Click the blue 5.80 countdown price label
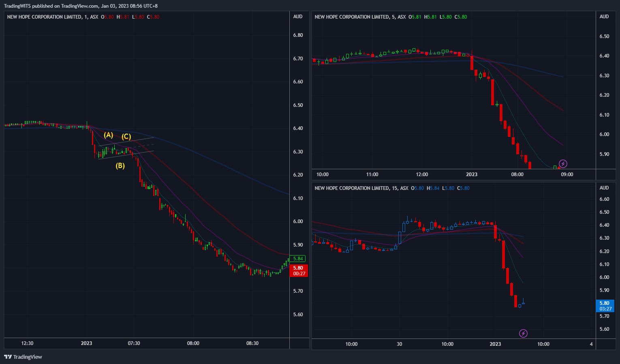The height and width of the screenshot is (364, 620). pos(605,306)
